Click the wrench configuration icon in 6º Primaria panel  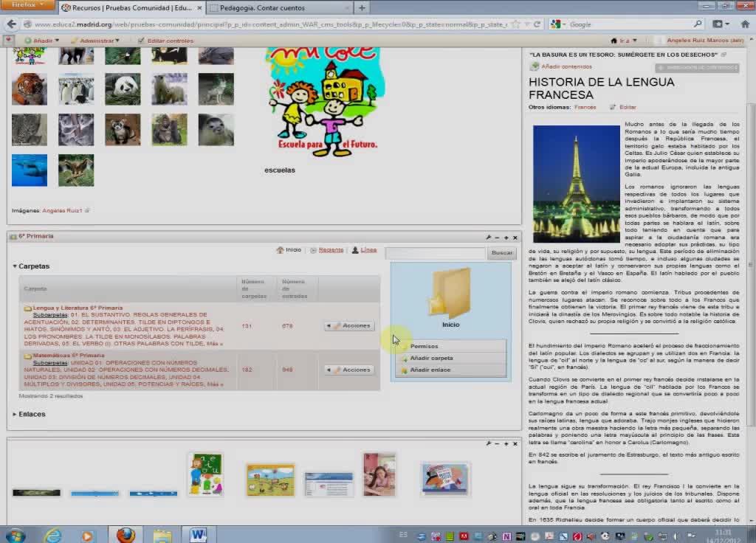click(x=489, y=237)
